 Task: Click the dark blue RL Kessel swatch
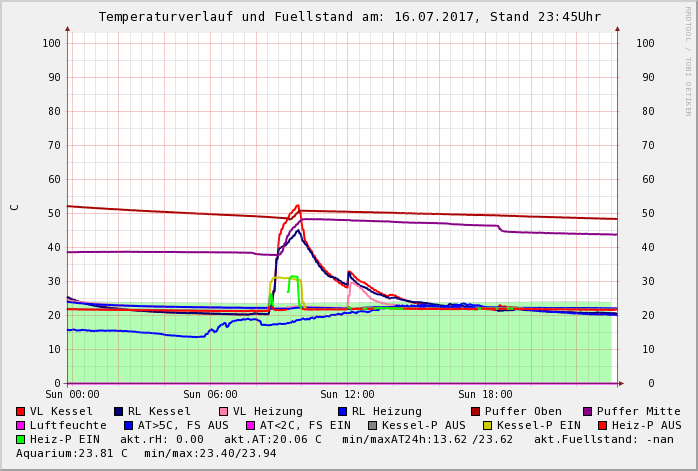coord(119,411)
